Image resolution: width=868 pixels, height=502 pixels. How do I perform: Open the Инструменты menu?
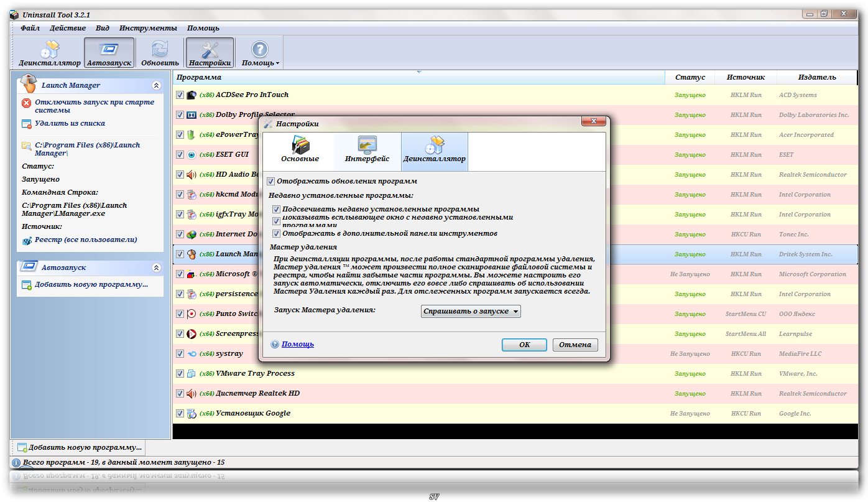click(x=148, y=28)
